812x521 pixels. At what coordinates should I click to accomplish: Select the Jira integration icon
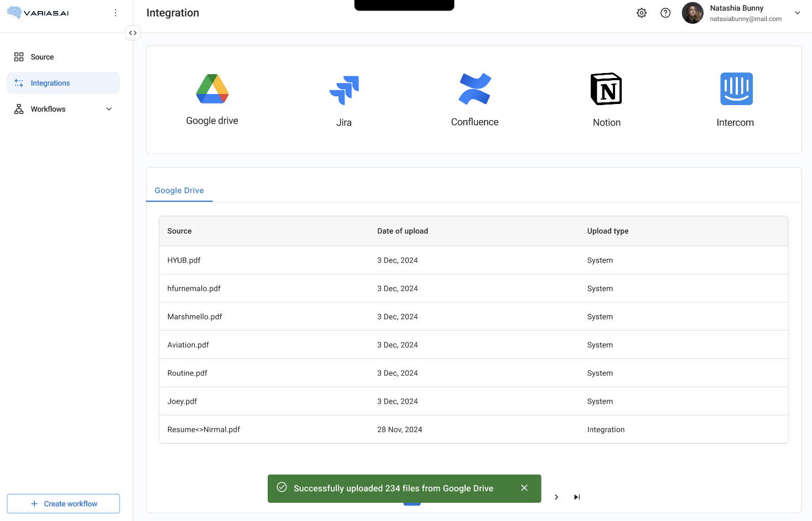(344, 90)
